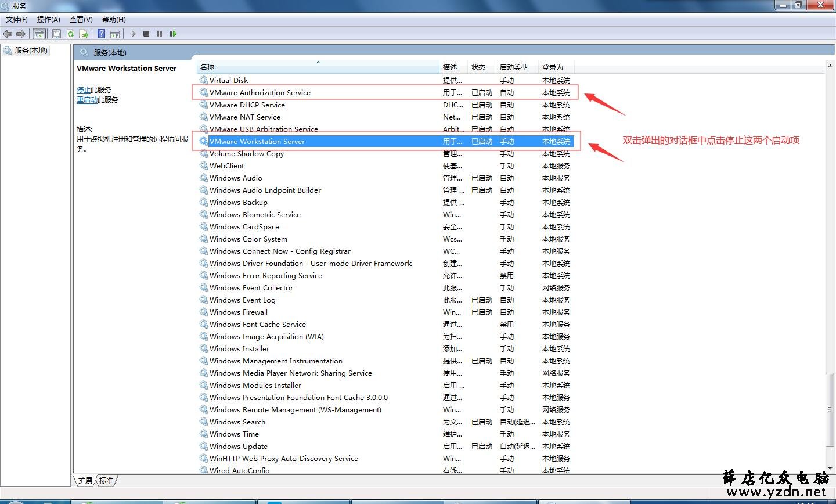Select Windows CardSpace
The width and height of the screenshot is (836, 504).
244,226
